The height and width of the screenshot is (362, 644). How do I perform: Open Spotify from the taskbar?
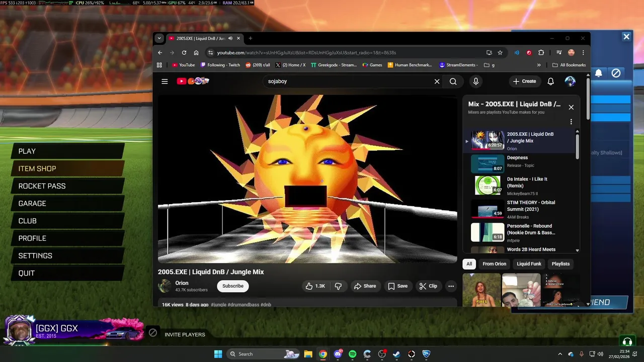click(x=352, y=354)
